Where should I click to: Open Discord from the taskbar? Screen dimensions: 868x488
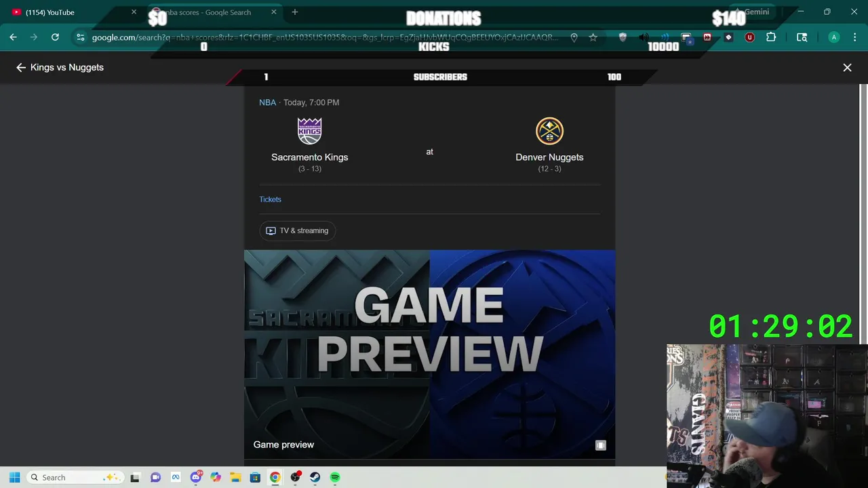(x=196, y=477)
